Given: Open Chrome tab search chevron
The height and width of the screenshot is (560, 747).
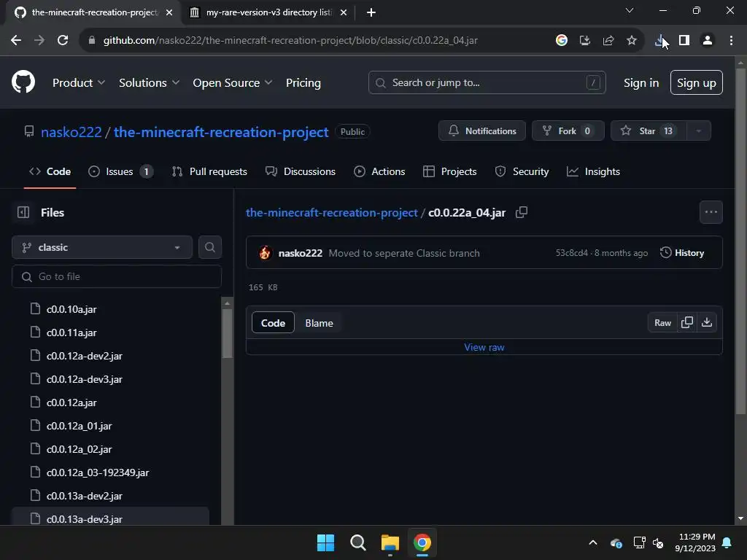Looking at the screenshot, I should (x=630, y=10).
